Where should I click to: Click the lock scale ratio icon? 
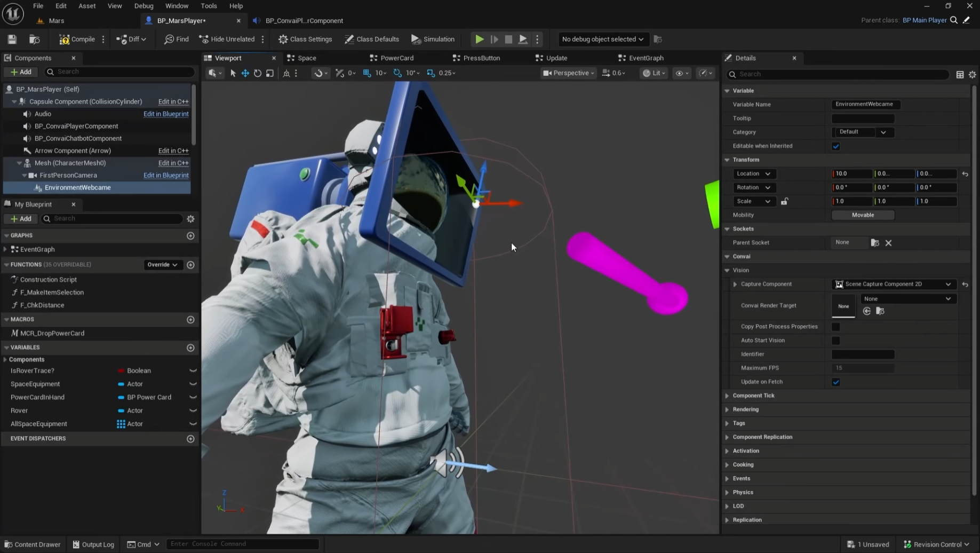click(784, 201)
